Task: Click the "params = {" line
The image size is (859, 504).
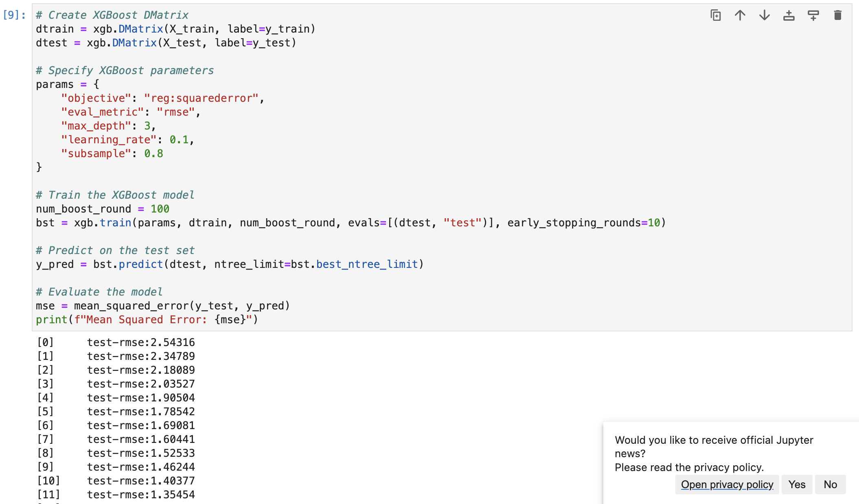Action: click(x=68, y=84)
